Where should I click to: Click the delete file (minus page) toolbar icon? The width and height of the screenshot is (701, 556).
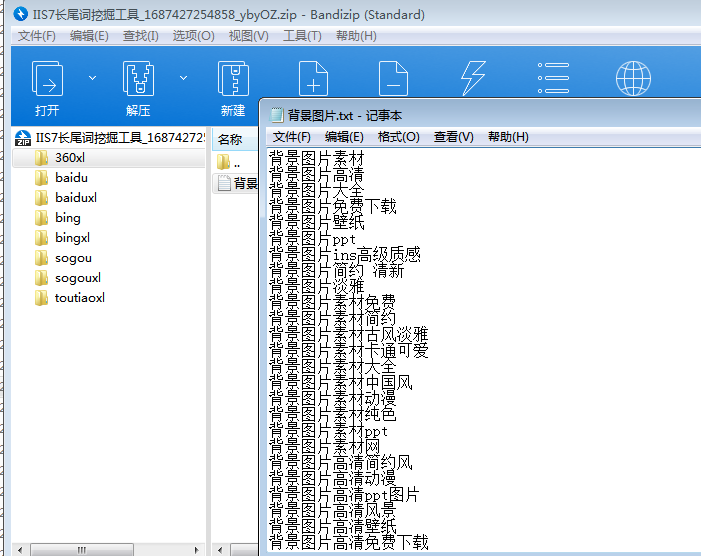(x=393, y=79)
